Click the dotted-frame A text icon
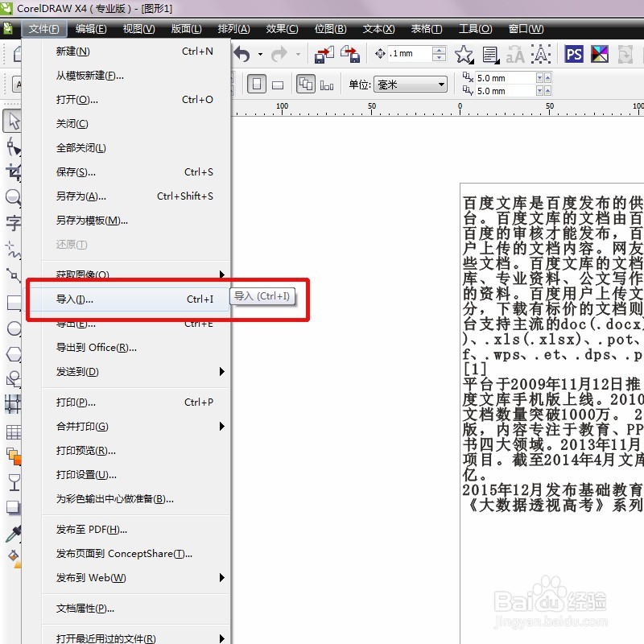Image resolution: width=644 pixels, height=644 pixels. [541, 54]
